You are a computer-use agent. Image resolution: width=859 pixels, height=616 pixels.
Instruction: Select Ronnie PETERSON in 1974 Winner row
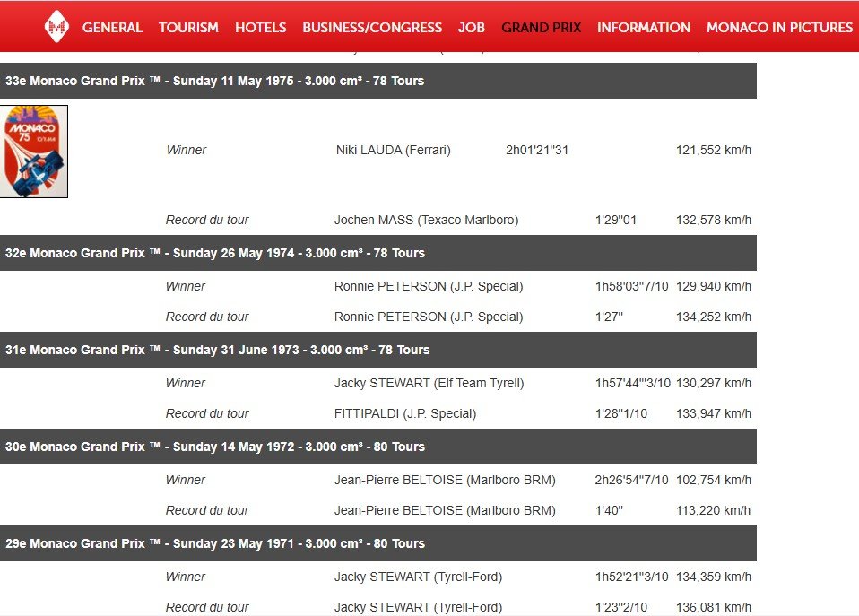coord(429,286)
